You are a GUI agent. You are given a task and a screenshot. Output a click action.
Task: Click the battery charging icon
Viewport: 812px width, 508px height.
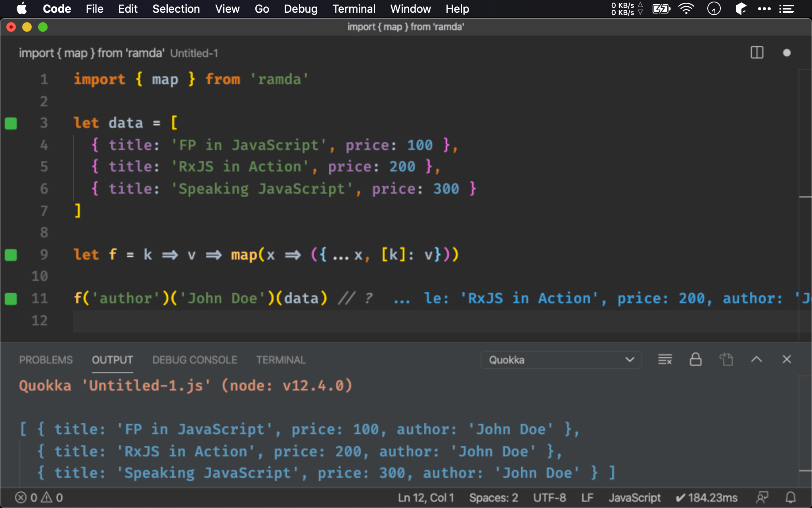tap(661, 9)
